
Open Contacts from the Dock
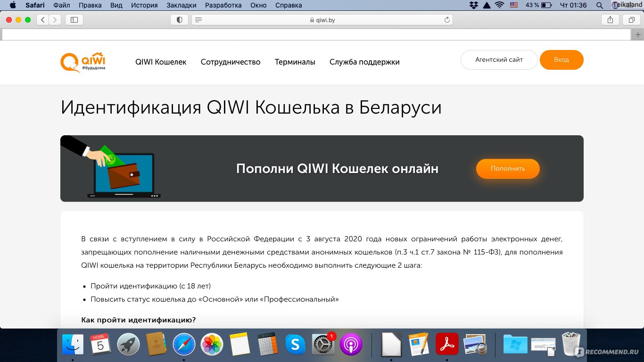(156, 344)
